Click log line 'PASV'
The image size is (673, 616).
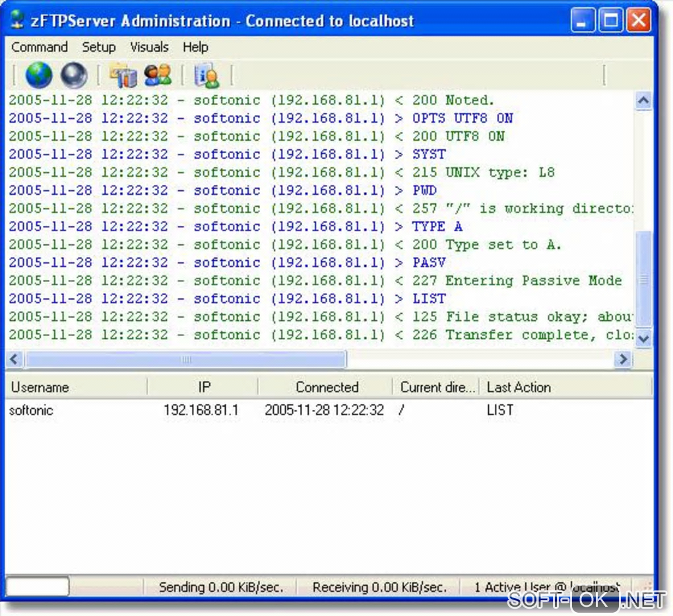point(228,263)
